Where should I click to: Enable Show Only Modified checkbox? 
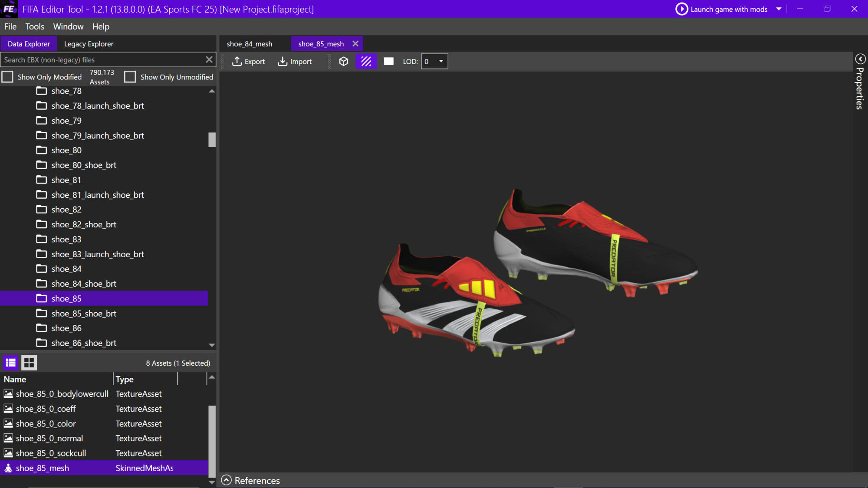7,77
